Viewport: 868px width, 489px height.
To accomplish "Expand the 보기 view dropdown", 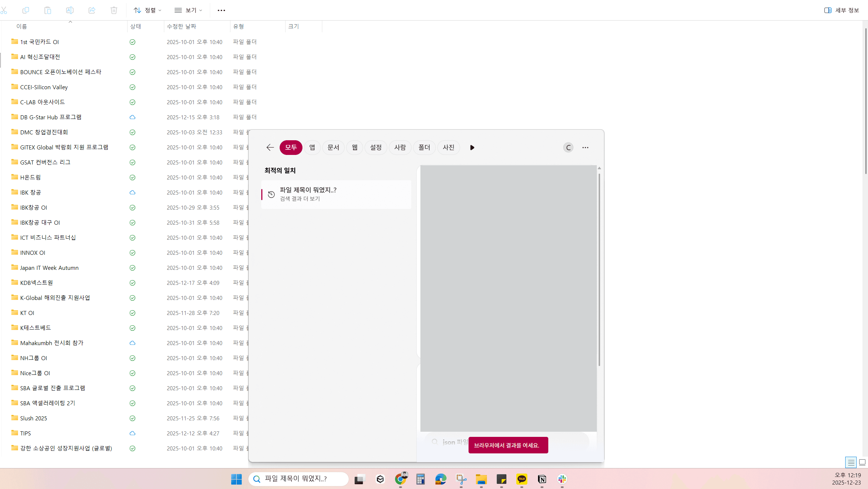I will click(x=189, y=10).
